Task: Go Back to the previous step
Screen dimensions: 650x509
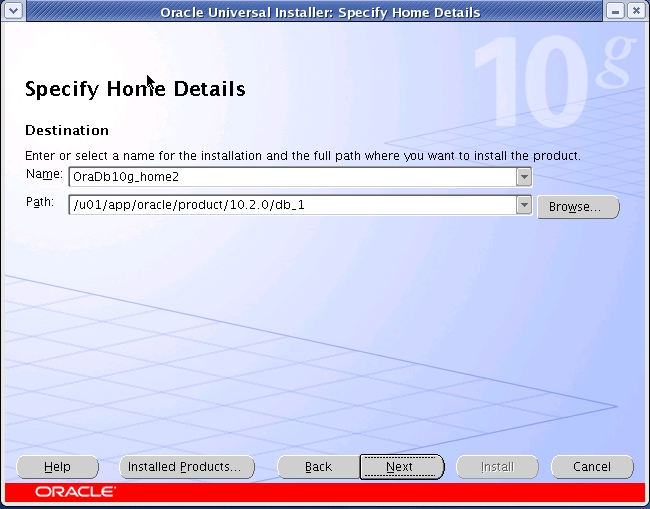Action: [x=318, y=467]
